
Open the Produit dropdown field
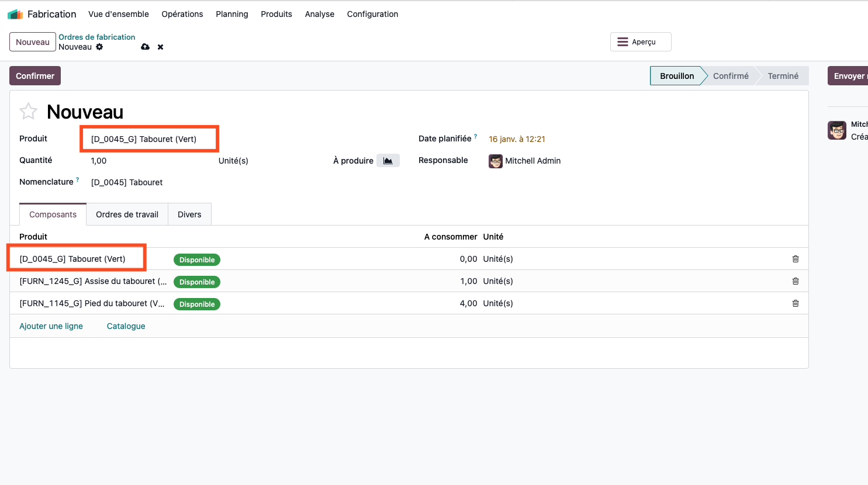(x=149, y=139)
